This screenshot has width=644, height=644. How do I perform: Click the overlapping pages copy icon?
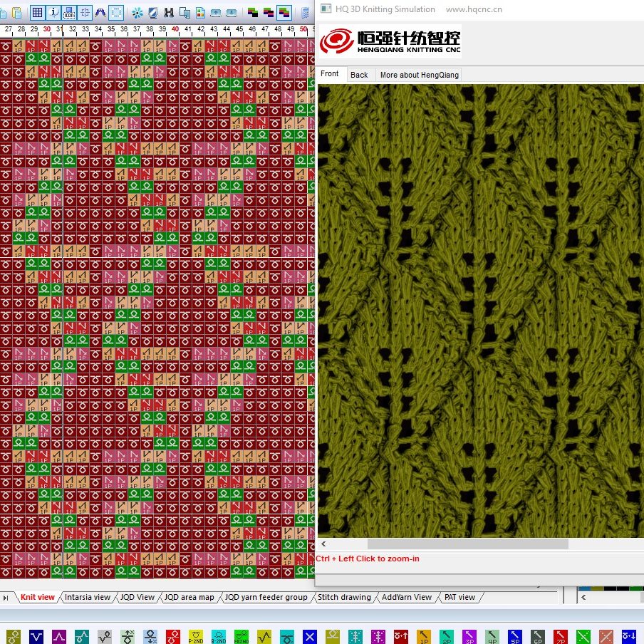(185, 13)
